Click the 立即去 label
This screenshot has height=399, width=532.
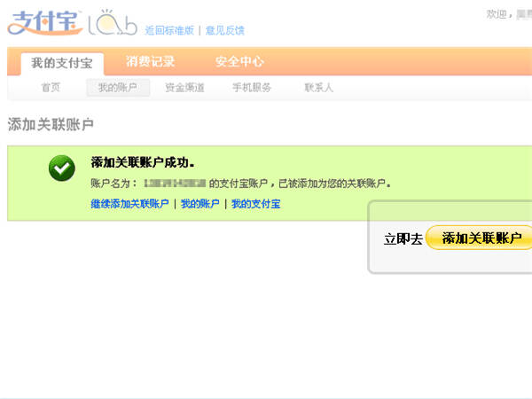click(x=403, y=239)
